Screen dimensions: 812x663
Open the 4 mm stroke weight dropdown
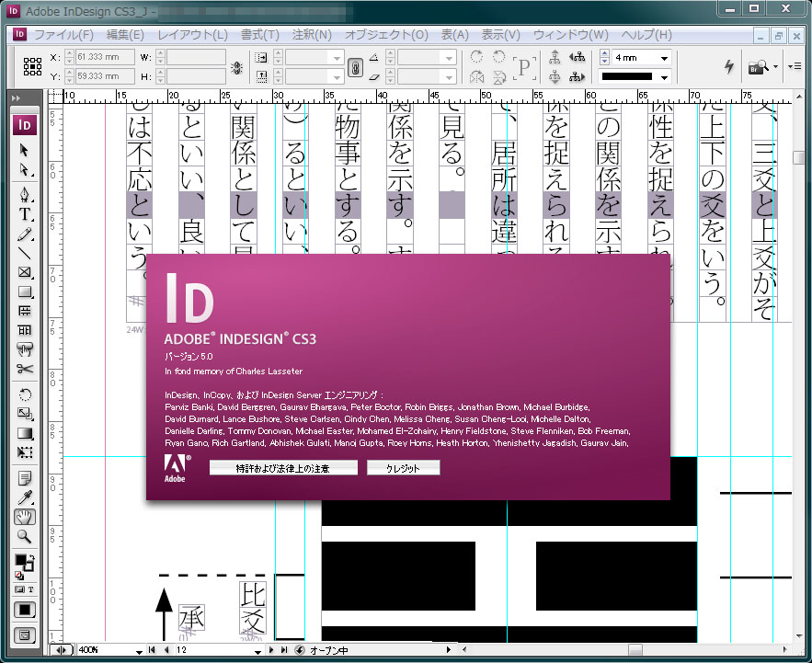click(665, 58)
